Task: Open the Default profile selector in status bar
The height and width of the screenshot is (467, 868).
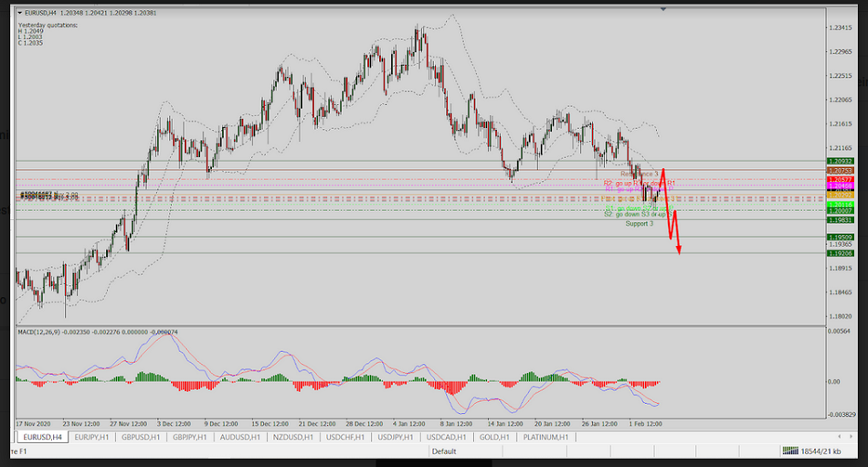Action: pos(444,451)
